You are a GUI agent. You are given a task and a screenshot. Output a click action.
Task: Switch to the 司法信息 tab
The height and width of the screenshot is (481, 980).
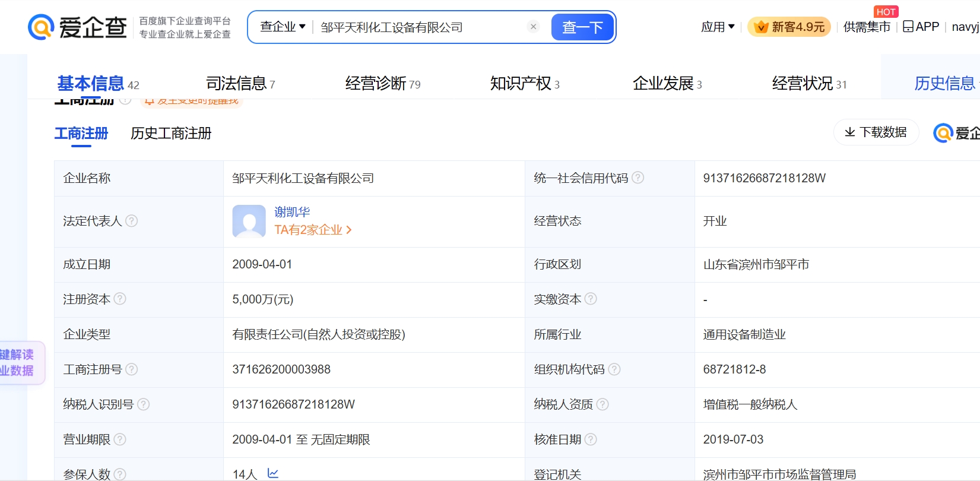pos(240,84)
